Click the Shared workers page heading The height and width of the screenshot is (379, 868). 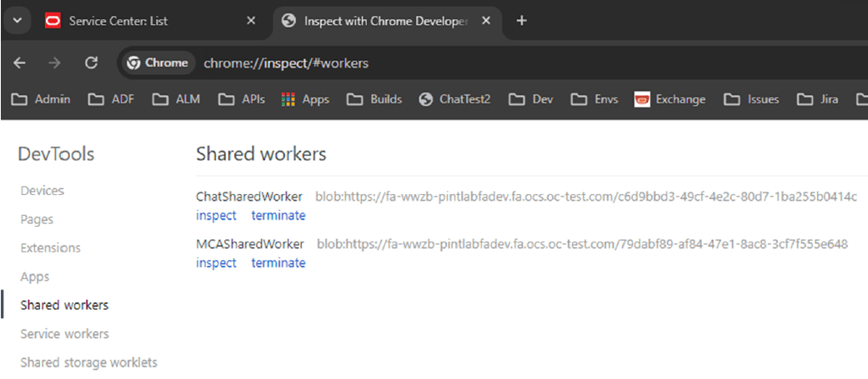[261, 154]
